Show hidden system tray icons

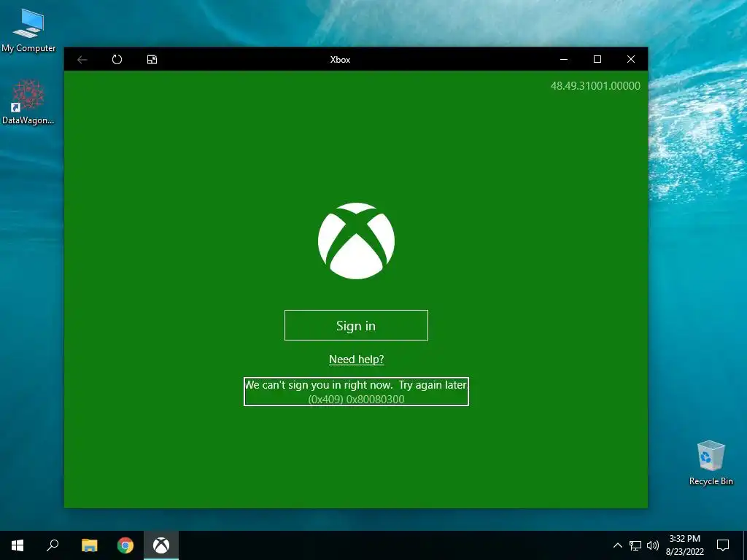tap(617, 545)
